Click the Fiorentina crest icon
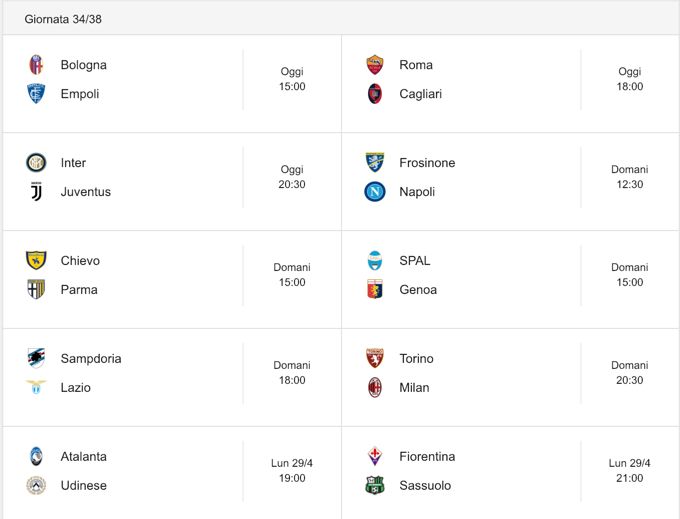680x519 pixels. (375, 456)
